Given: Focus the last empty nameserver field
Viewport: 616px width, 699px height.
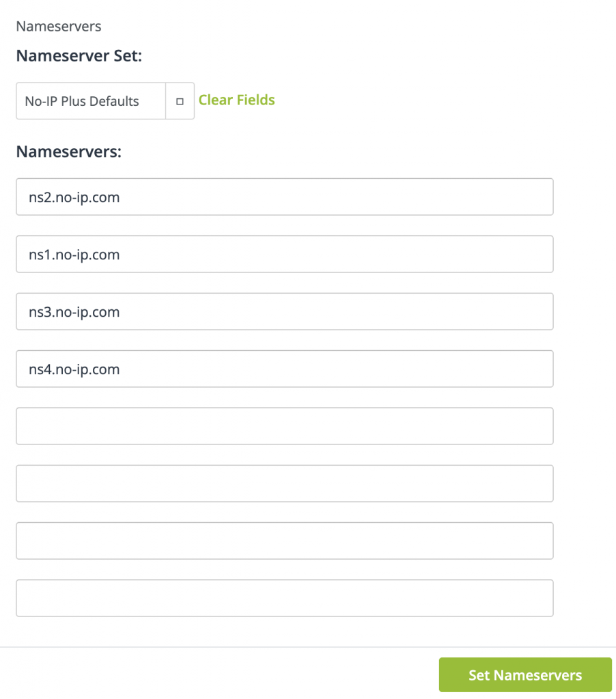Looking at the screenshot, I should pyautogui.click(x=284, y=598).
